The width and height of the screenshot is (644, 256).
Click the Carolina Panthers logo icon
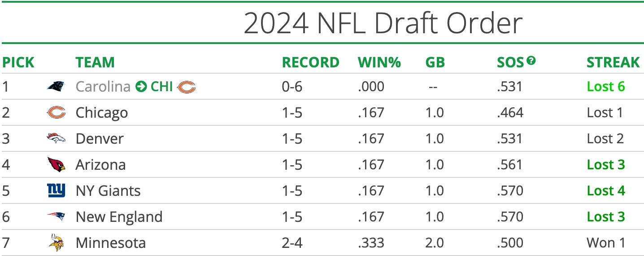(56, 86)
